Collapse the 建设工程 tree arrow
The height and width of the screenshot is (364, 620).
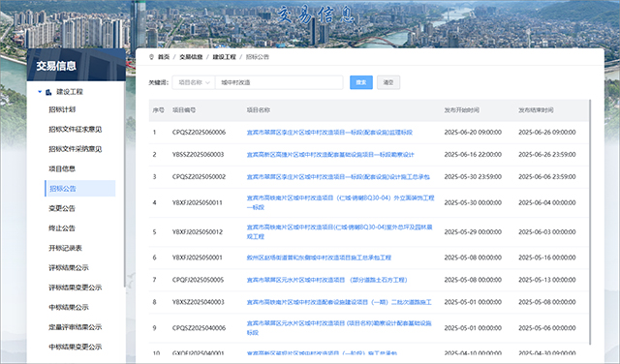(x=40, y=92)
